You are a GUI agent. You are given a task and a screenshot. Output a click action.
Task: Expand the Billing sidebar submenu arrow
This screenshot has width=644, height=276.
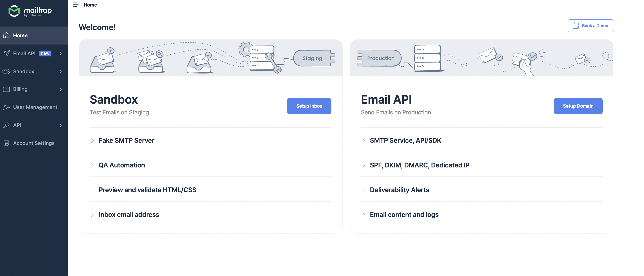(61, 89)
